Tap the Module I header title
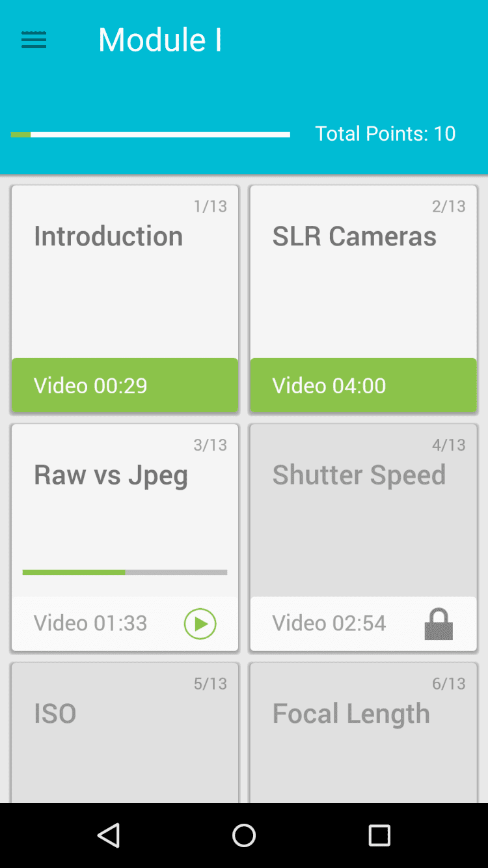Screen dimensions: 488x868 (x=160, y=40)
